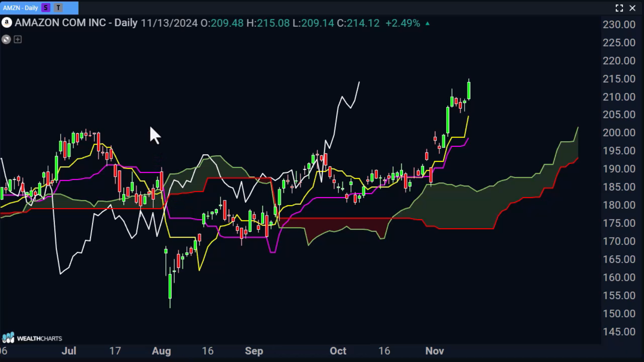This screenshot has width=644, height=362.
Task: Click the 230.00 price axis label
Action: (619, 24)
